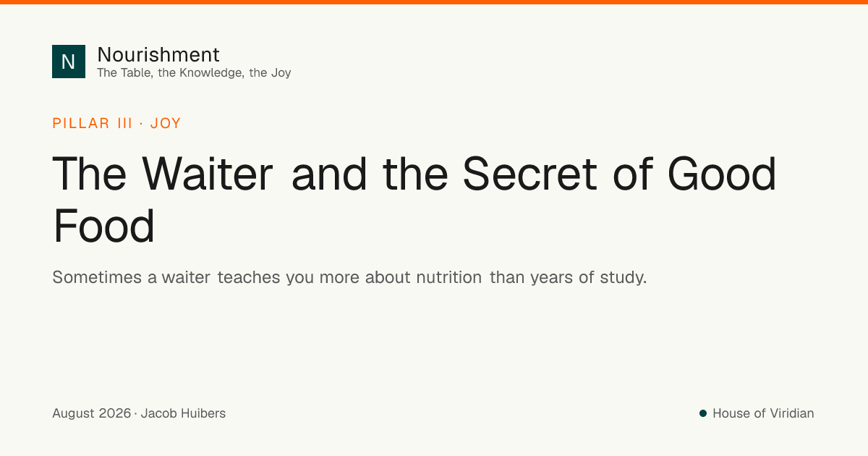Screen dimensions: 868x456
Task: Open the Nourishment site title
Action: coord(158,54)
